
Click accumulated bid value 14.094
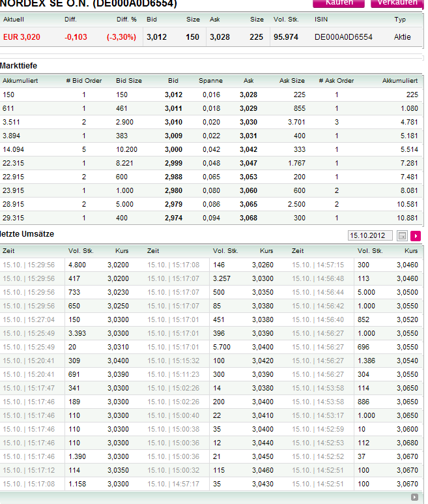pos(13,149)
